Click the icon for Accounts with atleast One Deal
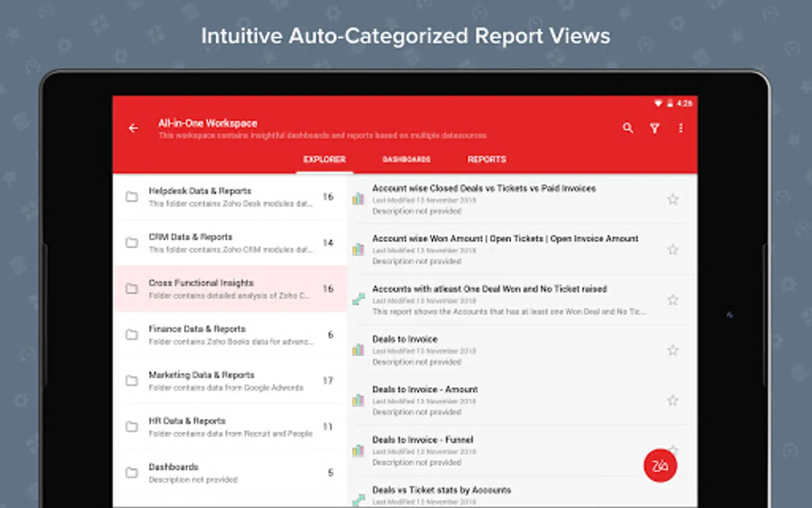Screen dimensions: 812x508 click(359, 299)
